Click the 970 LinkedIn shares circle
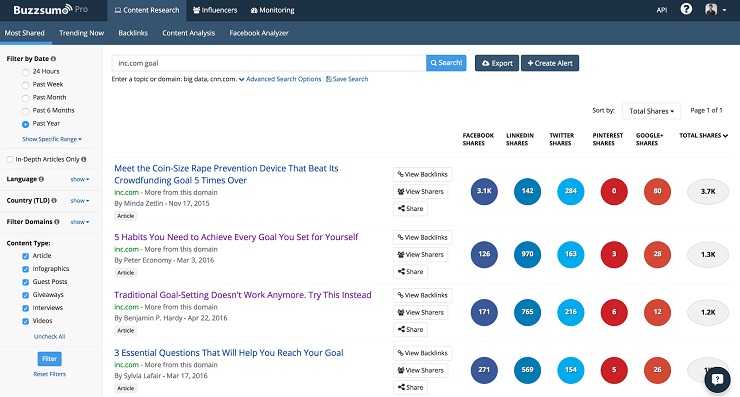 [x=527, y=254]
